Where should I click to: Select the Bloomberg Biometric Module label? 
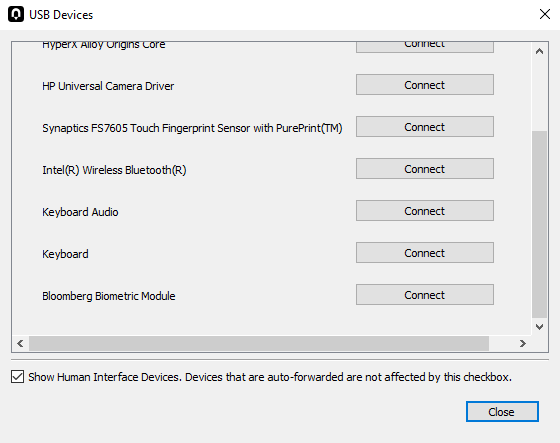109,296
